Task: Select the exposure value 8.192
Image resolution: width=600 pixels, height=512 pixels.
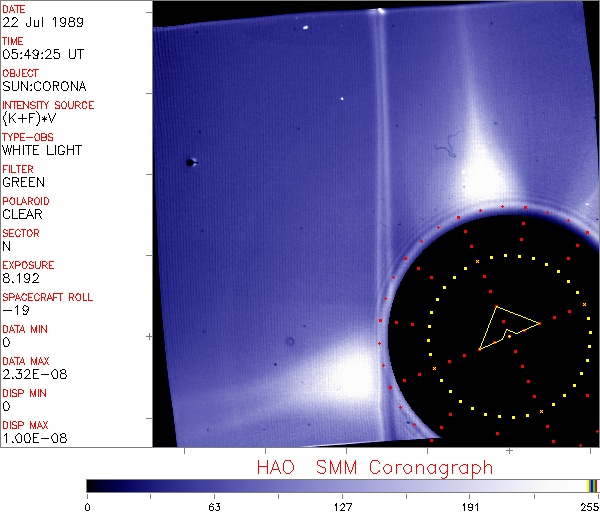Action: tap(21, 279)
